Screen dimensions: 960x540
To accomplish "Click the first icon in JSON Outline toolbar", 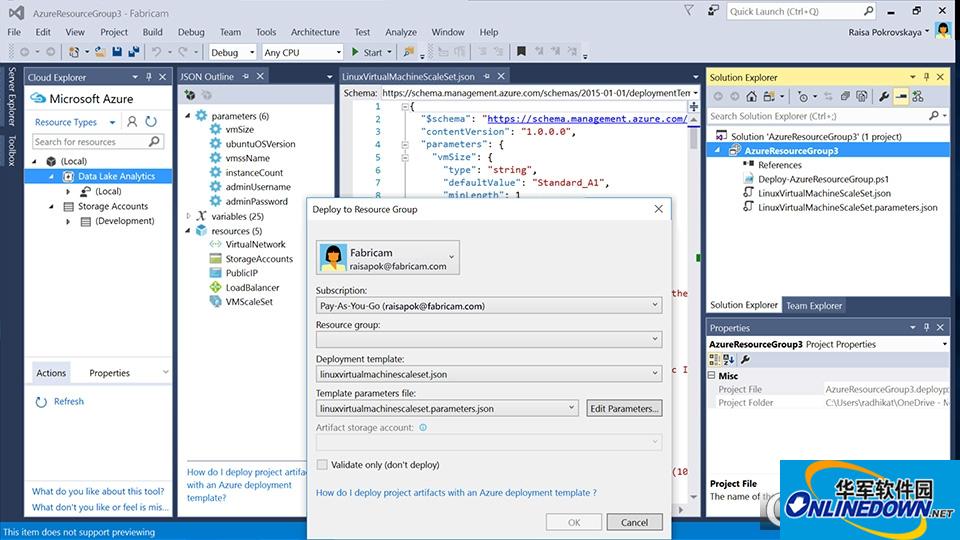I will (190, 95).
